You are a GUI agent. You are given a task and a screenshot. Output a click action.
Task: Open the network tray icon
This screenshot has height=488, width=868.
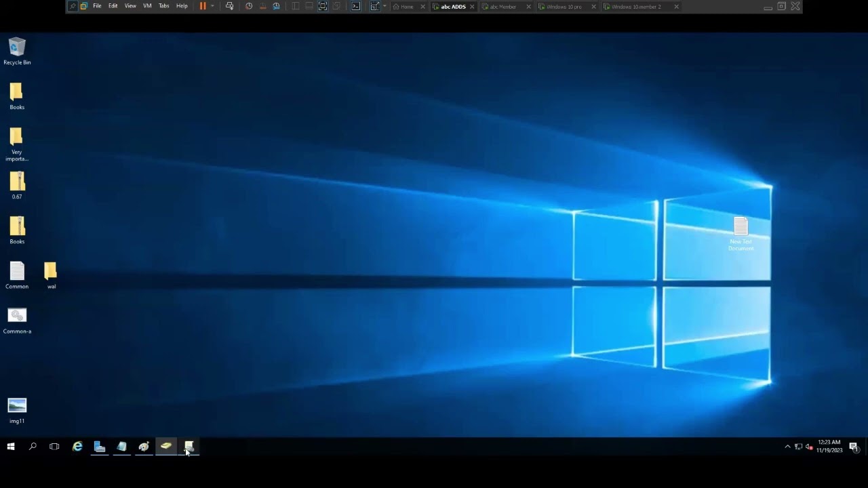coord(798,447)
